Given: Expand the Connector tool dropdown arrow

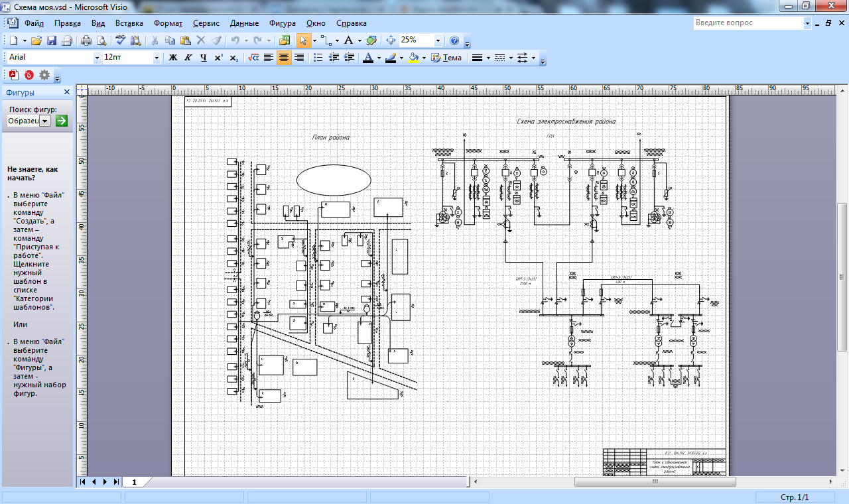Looking at the screenshot, I should pyautogui.click(x=336, y=40).
